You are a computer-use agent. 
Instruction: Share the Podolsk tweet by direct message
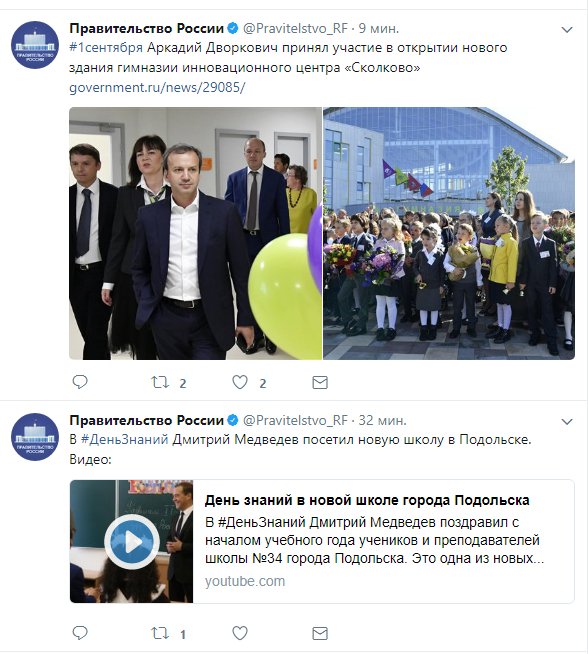pos(320,634)
